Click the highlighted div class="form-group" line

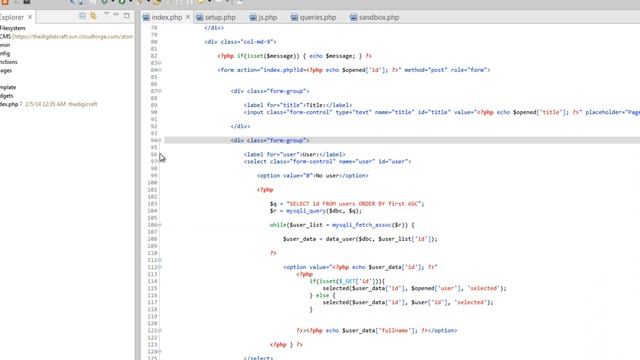270,140
